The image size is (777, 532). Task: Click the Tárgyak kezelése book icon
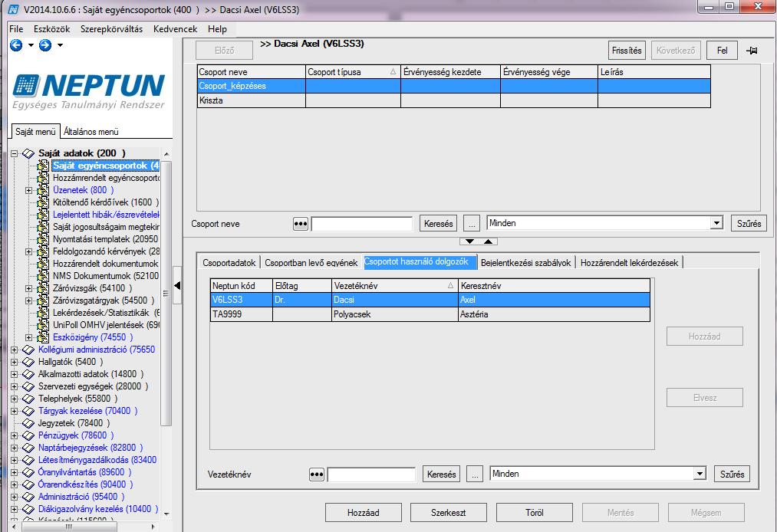28,411
